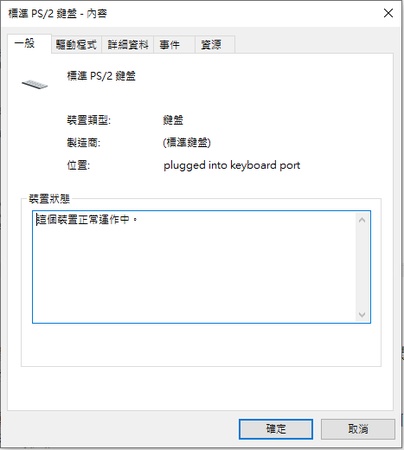This screenshot has height=450, width=404.
Task: Close the properties dialog window
Action: (x=388, y=13)
